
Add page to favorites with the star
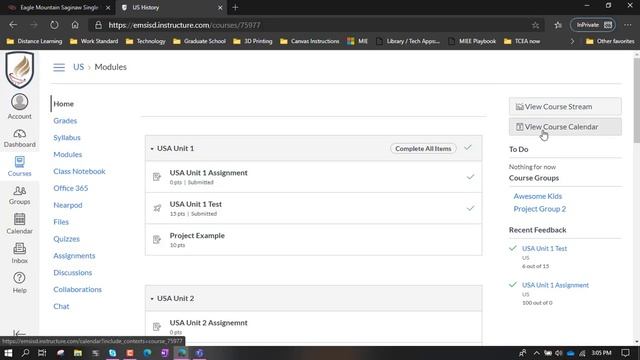(x=535, y=25)
